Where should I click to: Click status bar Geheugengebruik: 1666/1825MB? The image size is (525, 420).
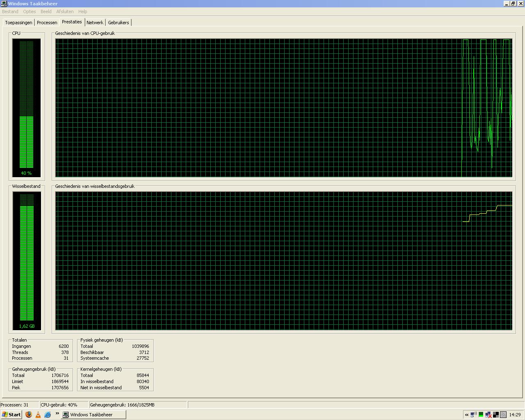[122, 405]
